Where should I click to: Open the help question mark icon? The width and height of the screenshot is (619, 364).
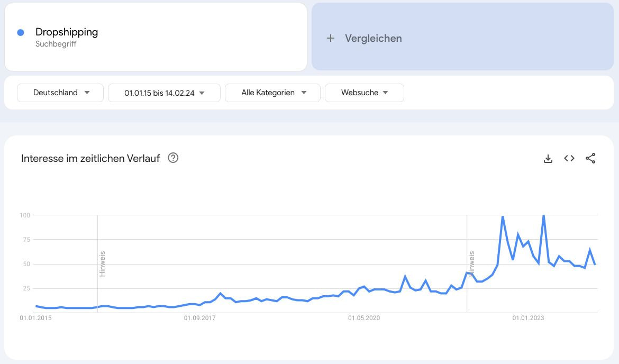173,158
